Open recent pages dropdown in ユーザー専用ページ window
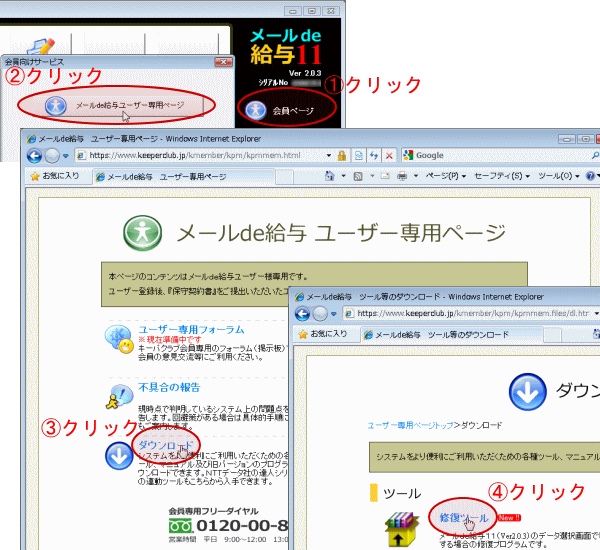The image size is (600, 550). click(x=66, y=156)
